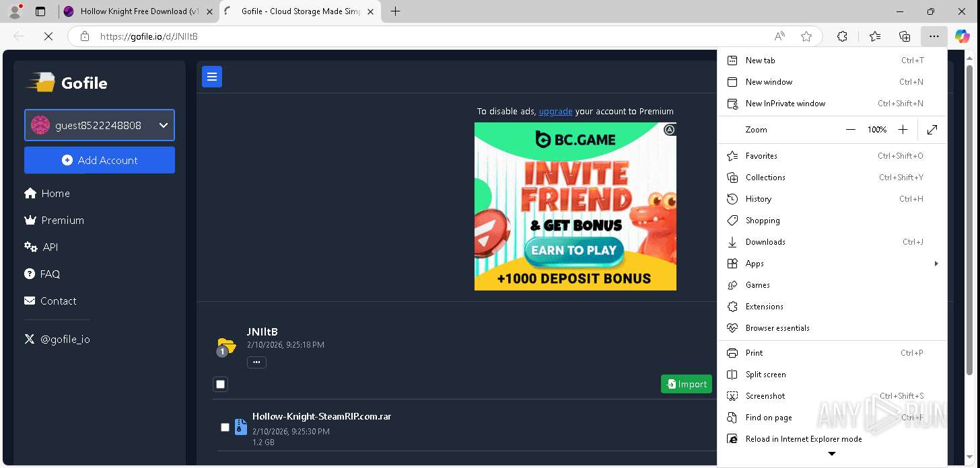Show more menu items down arrow

832,454
